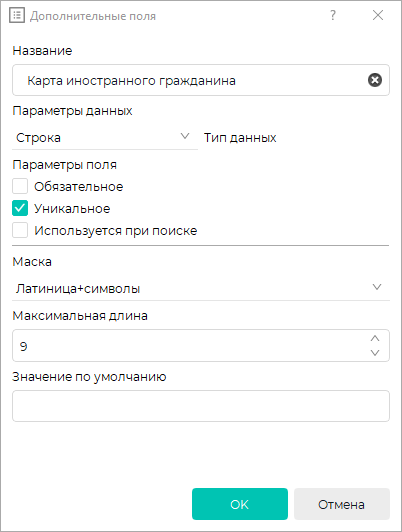Click the empty Значение по умолчанию field
This screenshot has height=532, width=402.
(201, 406)
